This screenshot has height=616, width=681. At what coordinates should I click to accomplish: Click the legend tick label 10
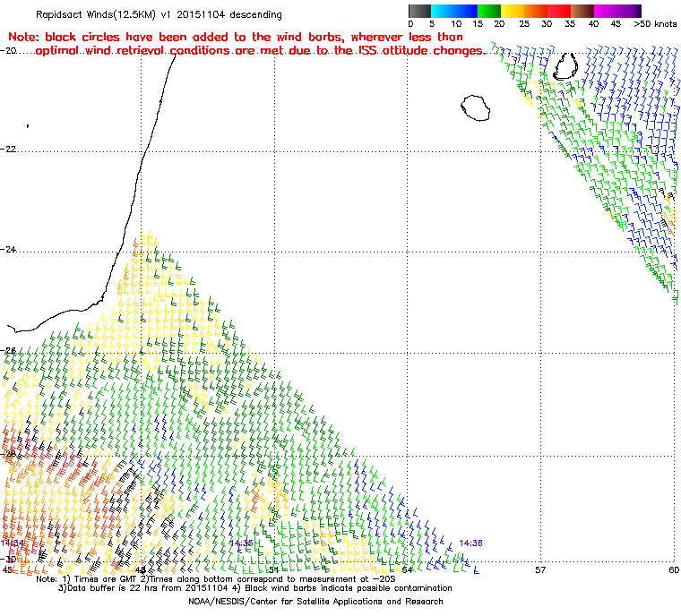coord(456,24)
